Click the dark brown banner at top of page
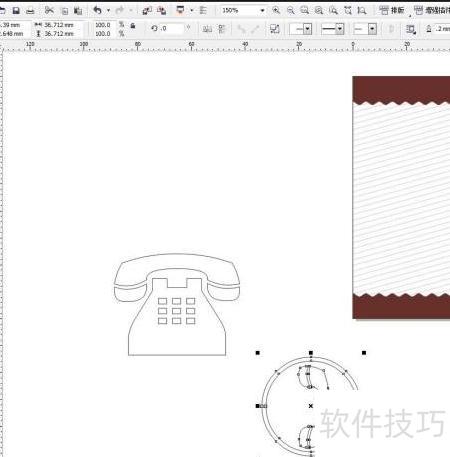The image size is (450, 457). [401, 89]
